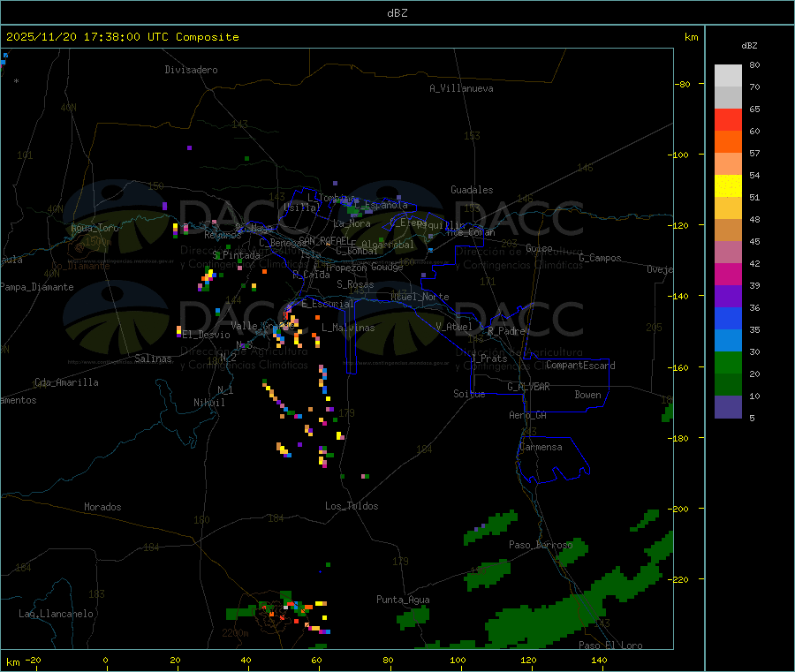
Task: Click the Nihuil map label
Action: 209,403
